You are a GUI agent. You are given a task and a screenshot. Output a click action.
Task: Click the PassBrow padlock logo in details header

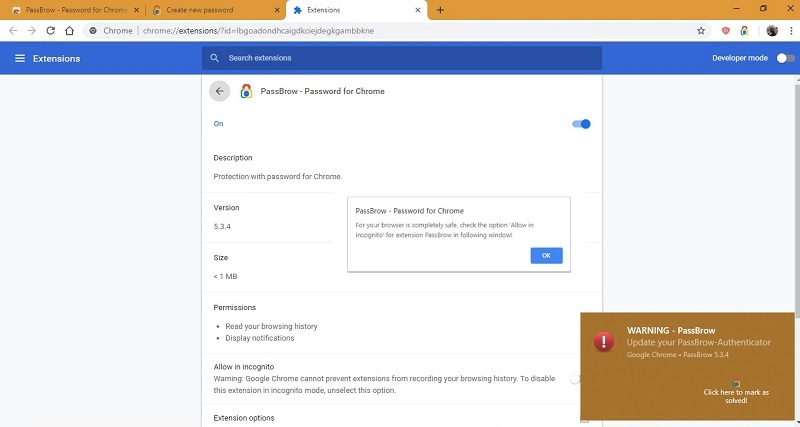click(246, 91)
